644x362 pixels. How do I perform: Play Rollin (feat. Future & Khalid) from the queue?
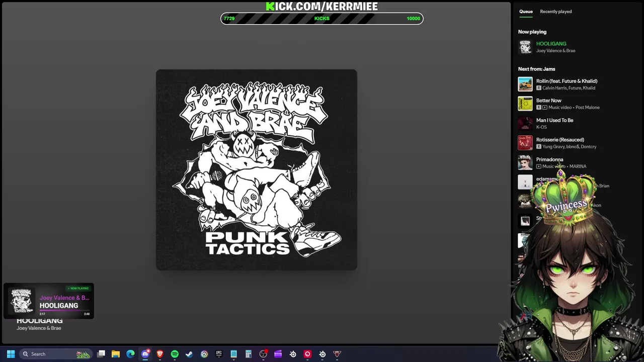point(567,81)
